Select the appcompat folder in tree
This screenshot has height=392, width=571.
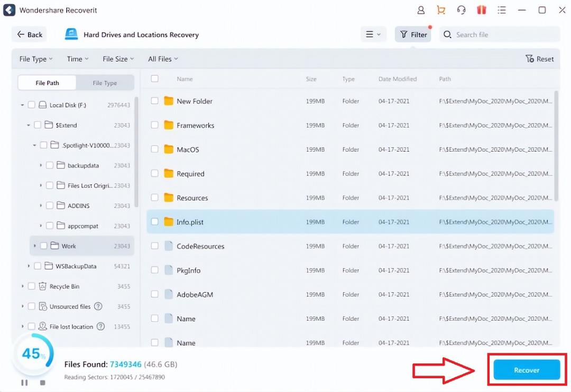point(82,226)
